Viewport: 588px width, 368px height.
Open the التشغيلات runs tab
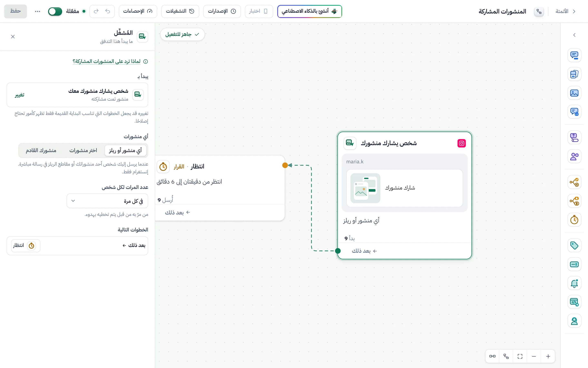click(x=180, y=11)
